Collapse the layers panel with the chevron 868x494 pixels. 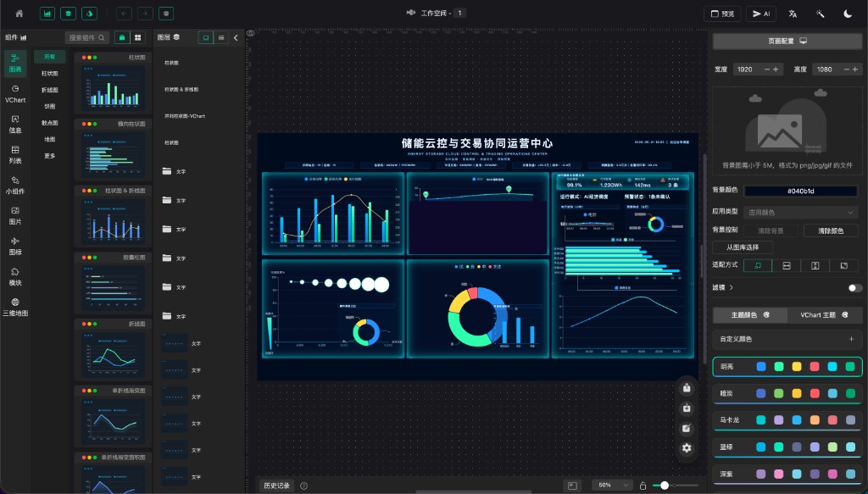[236, 37]
